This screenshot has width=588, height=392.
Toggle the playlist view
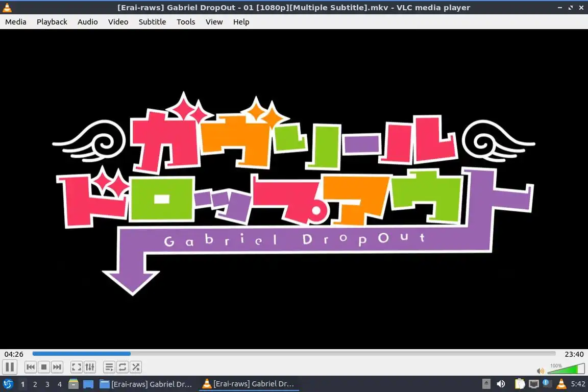109,367
